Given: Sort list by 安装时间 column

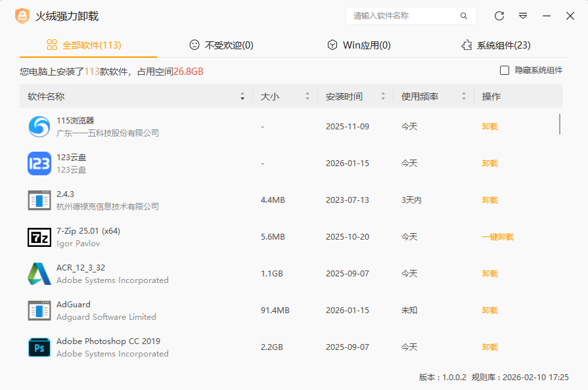Looking at the screenshot, I should (383, 97).
